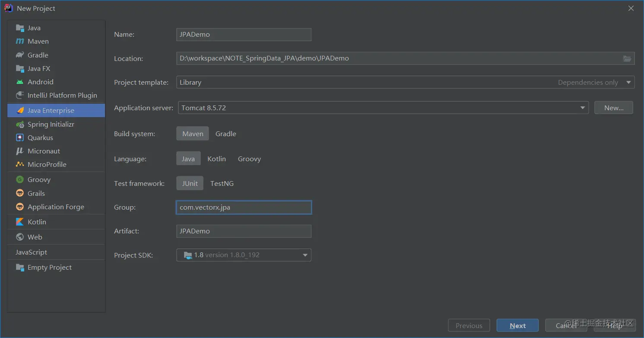
Task: Click the Maven icon in sidebar
Action: coord(20,41)
